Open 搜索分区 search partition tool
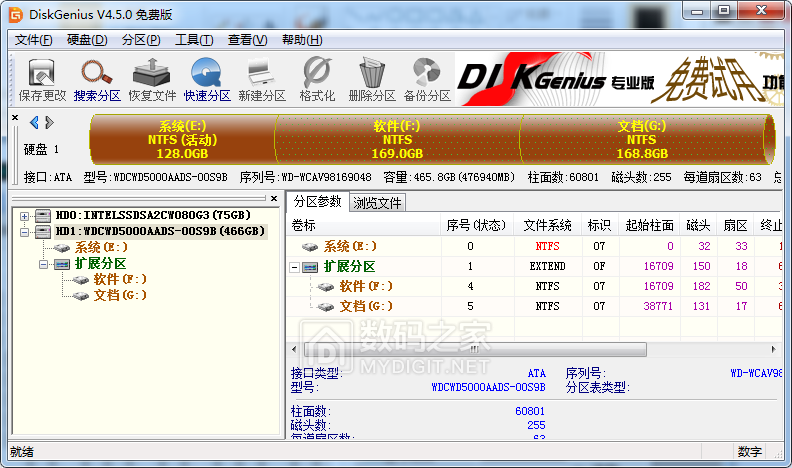The width and height of the screenshot is (792, 468). [x=97, y=80]
